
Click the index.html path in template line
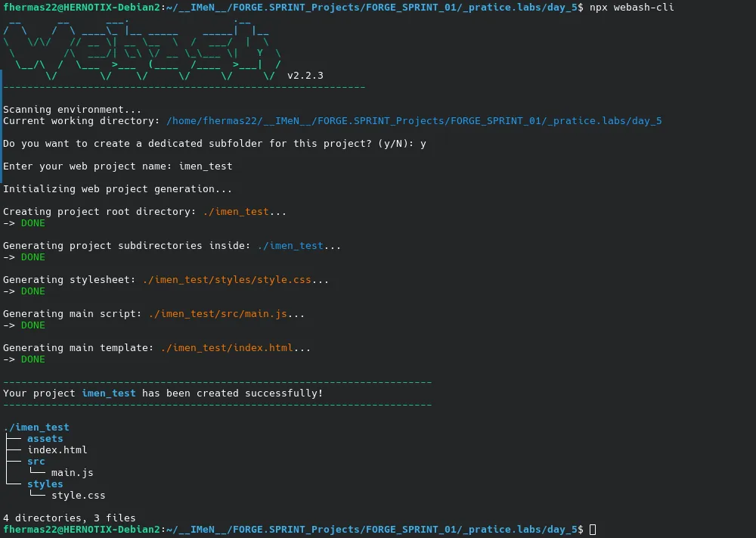[227, 348]
